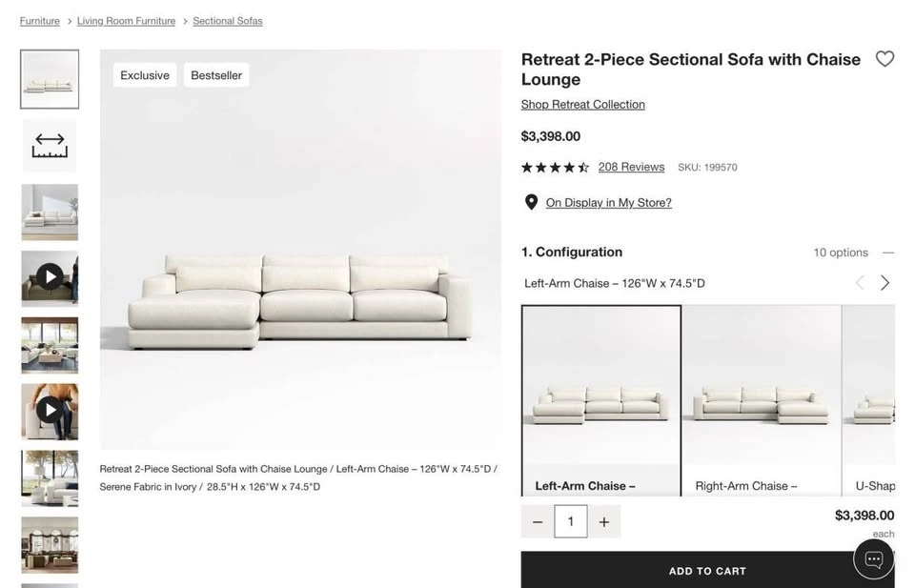Click the Add to Cart button
This screenshot has height=588, width=915.
point(706,571)
